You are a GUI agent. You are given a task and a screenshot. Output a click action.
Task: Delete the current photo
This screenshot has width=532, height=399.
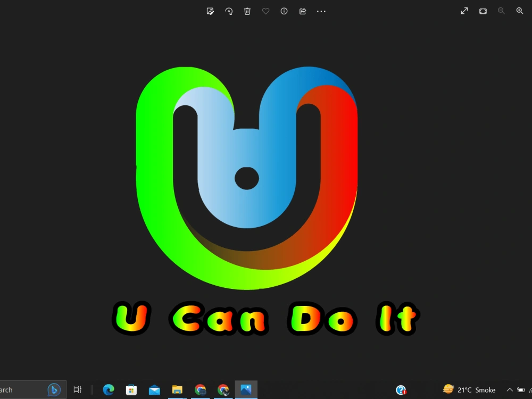point(247,11)
